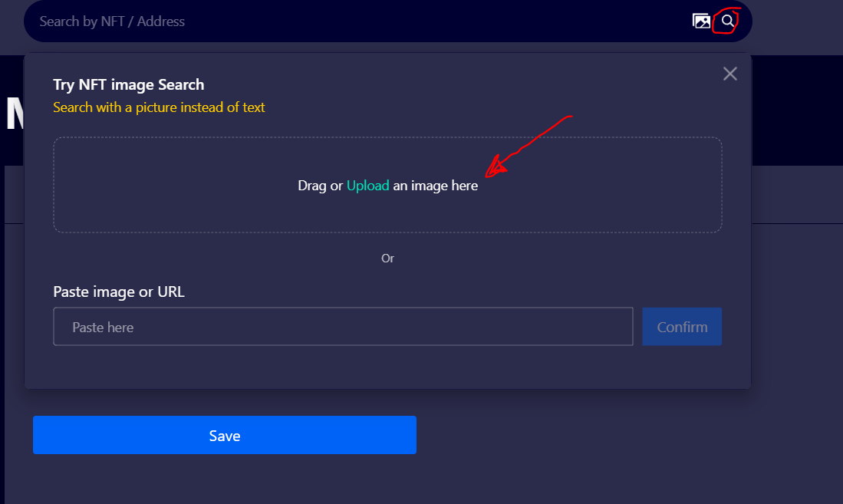Click the dashed image drop zone
The height and width of the screenshot is (504, 843).
[x=387, y=185]
